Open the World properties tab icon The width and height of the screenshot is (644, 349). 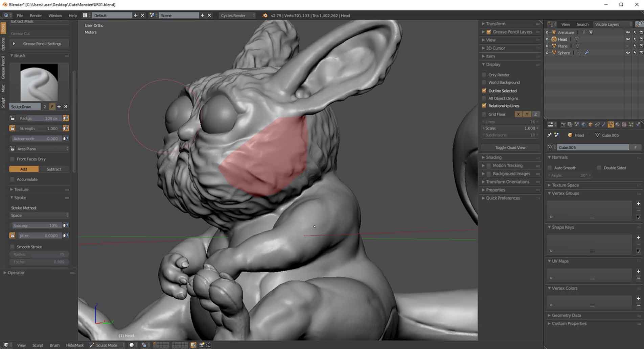coord(583,125)
